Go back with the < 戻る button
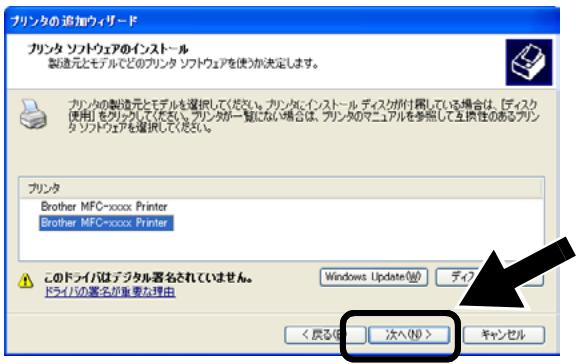 pos(325,335)
